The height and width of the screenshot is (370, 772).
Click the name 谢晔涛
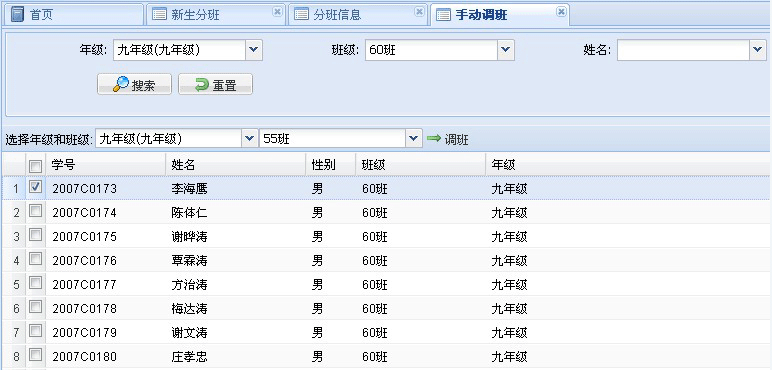coord(190,237)
